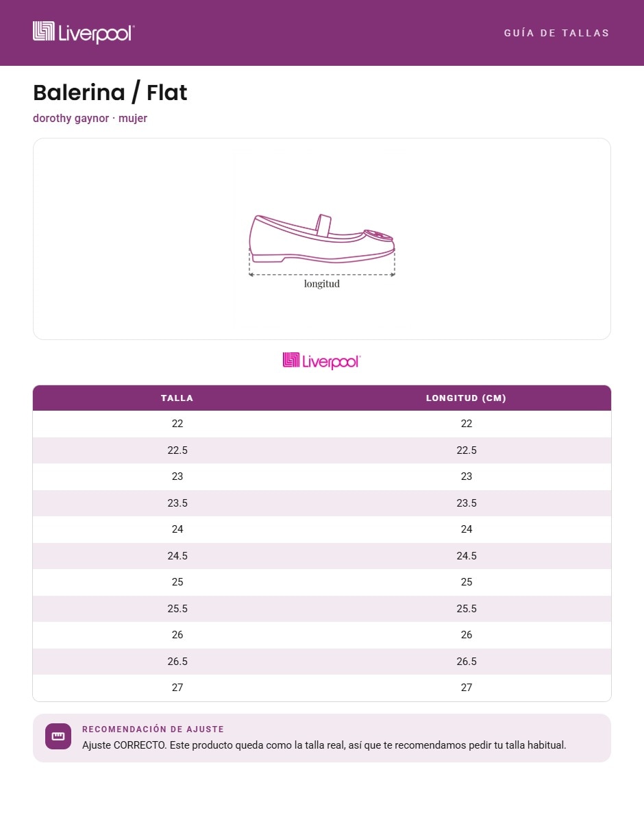Open the GUÍA DE TALLAS header link
This screenshot has height=833, width=644.
556,33
